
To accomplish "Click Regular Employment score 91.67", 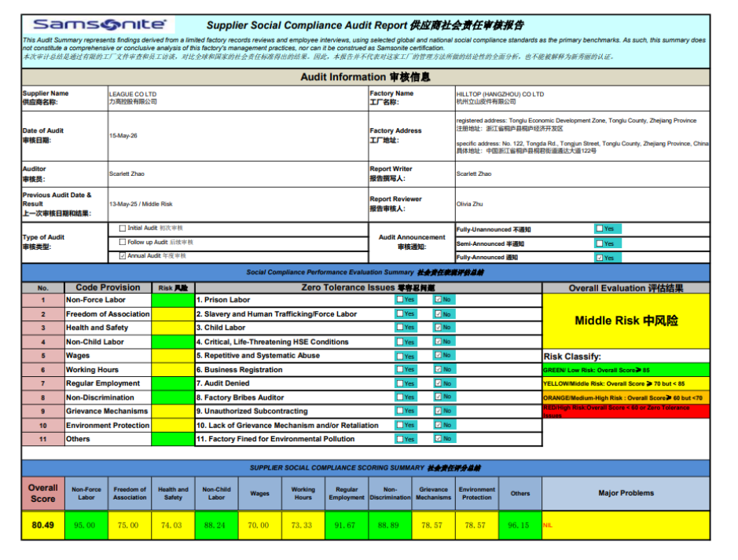I will (x=346, y=525).
